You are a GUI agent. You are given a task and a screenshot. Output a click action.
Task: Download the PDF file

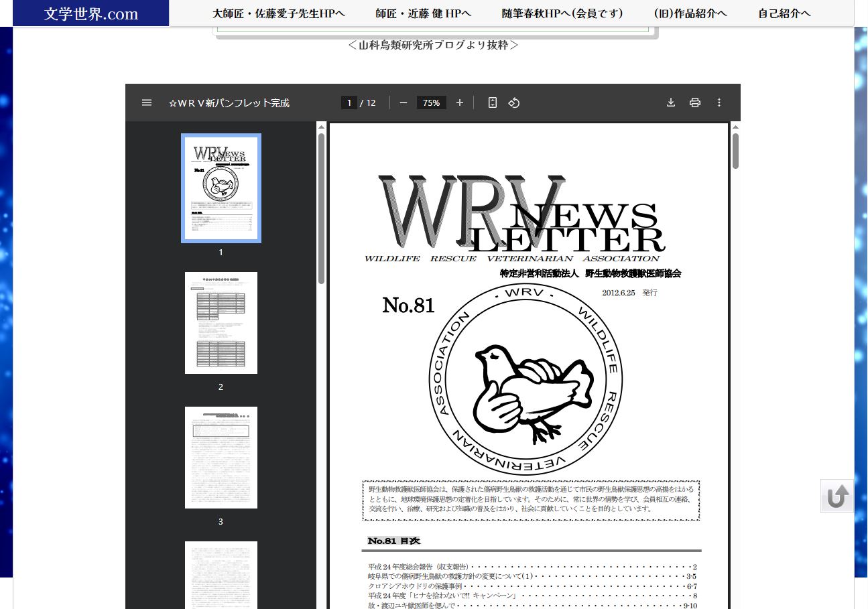tap(670, 103)
